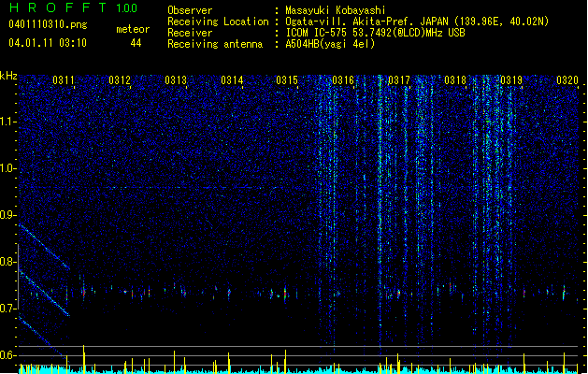
Task: Click the kHz axis unit label
Action: coord(8,76)
